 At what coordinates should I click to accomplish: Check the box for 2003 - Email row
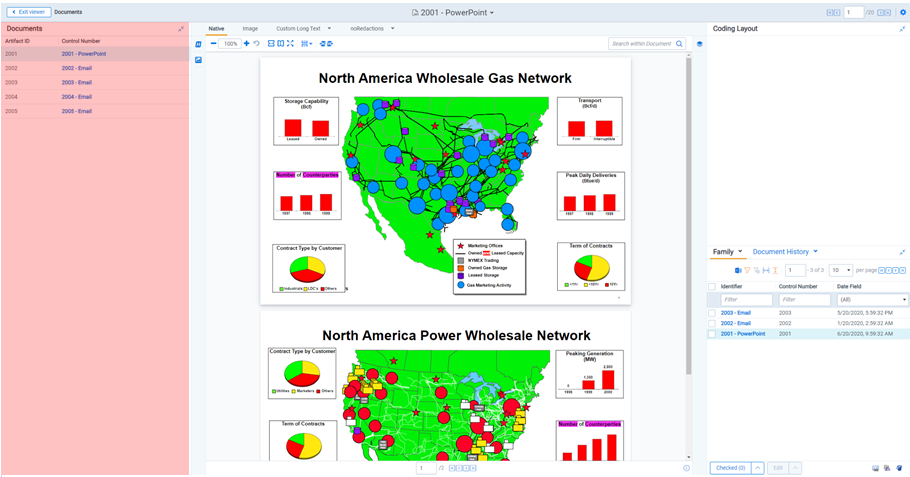click(x=712, y=313)
